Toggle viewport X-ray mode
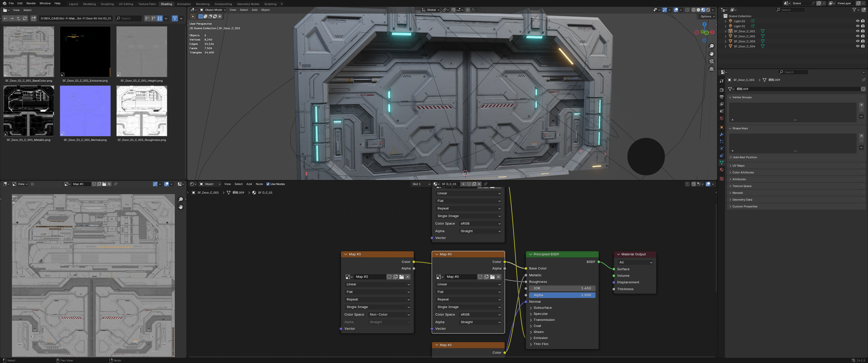The width and height of the screenshot is (868, 363). [687, 10]
